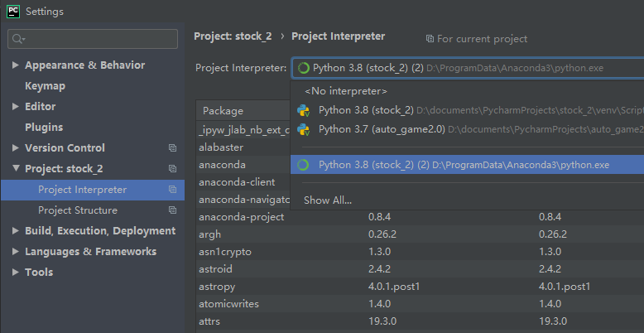The height and width of the screenshot is (333, 644).
Task: Click the Appearance & Behavior label
Action: click(x=85, y=65)
